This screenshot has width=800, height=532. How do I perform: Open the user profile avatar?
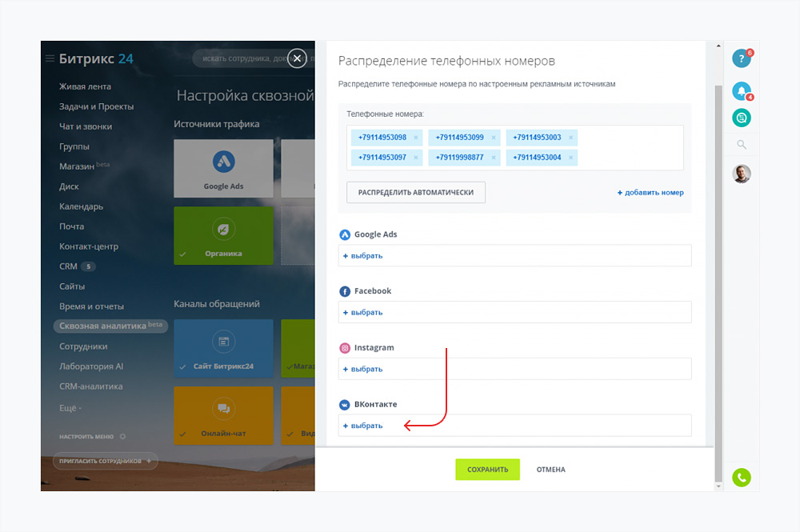coord(742,174)
